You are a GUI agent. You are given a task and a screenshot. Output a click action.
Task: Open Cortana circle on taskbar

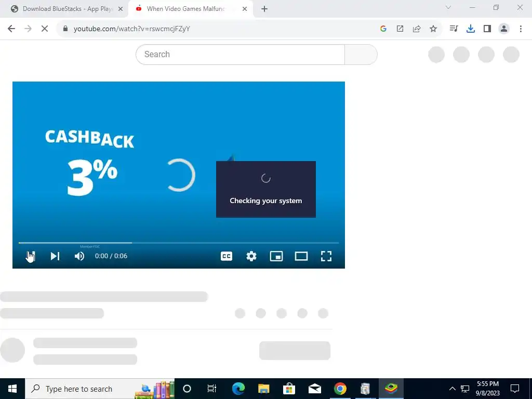187,389
